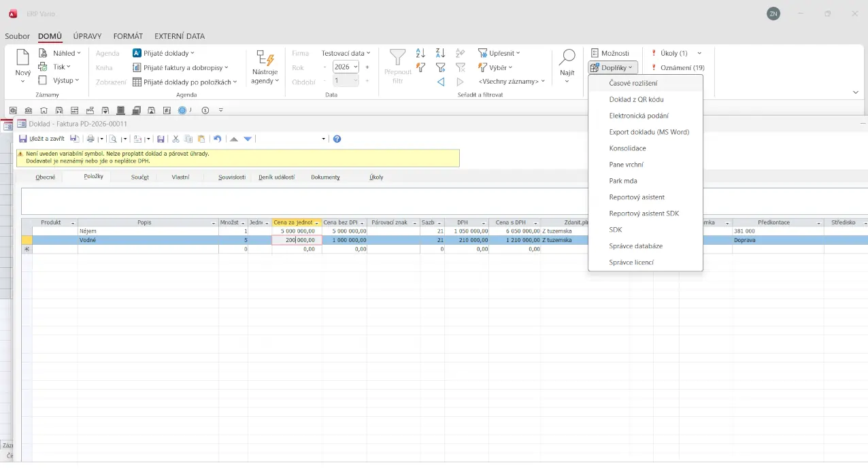Click the scissors cut icon
This screenshot has height=476, width=868.
click(x=176, y=139)
